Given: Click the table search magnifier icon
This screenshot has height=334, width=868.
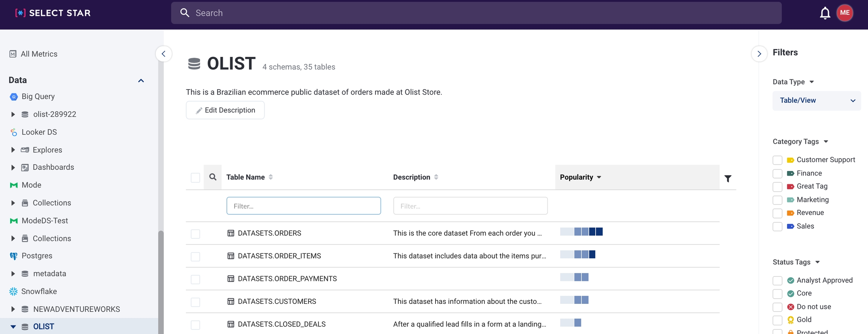Looking at the screenshot, I should (x=213, y=177).
